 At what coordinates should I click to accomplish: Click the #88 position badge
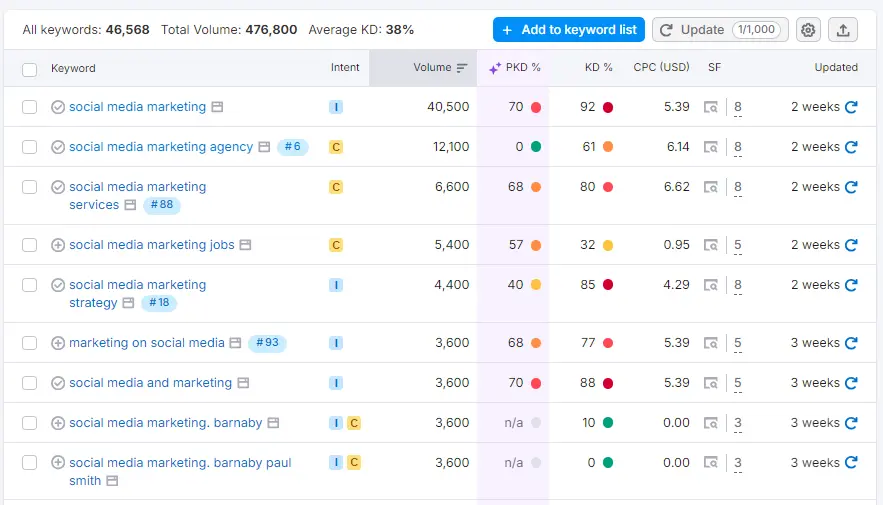pyautogui.click(x=161, y=205)
